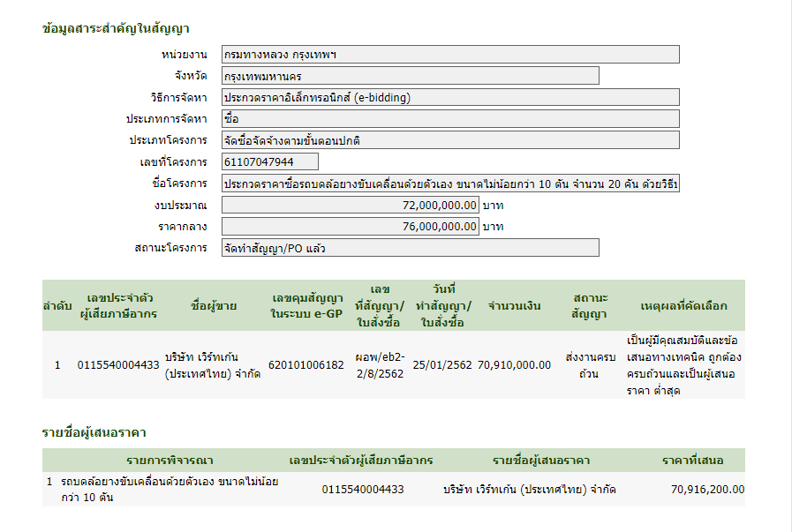Click the project number field 61107047944
This screenshot has width=792, height=532.
pos(269,161)
